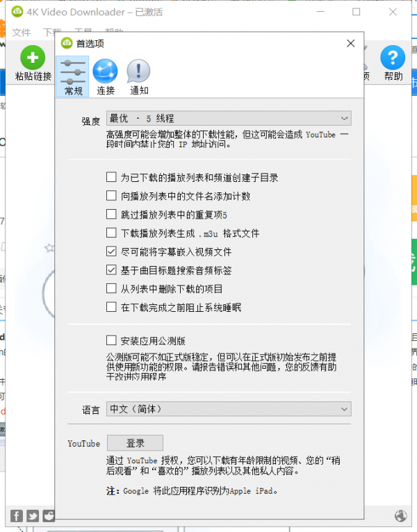Viewport: 417px width, 532px height.
Task: Click the YouTube 登录 login button
Action: coord(135,443)
